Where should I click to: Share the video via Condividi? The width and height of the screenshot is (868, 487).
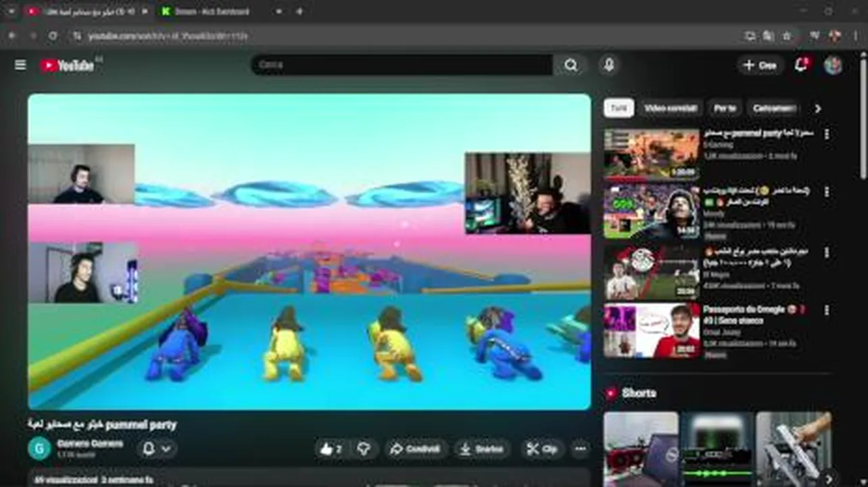tap(416, 449)
